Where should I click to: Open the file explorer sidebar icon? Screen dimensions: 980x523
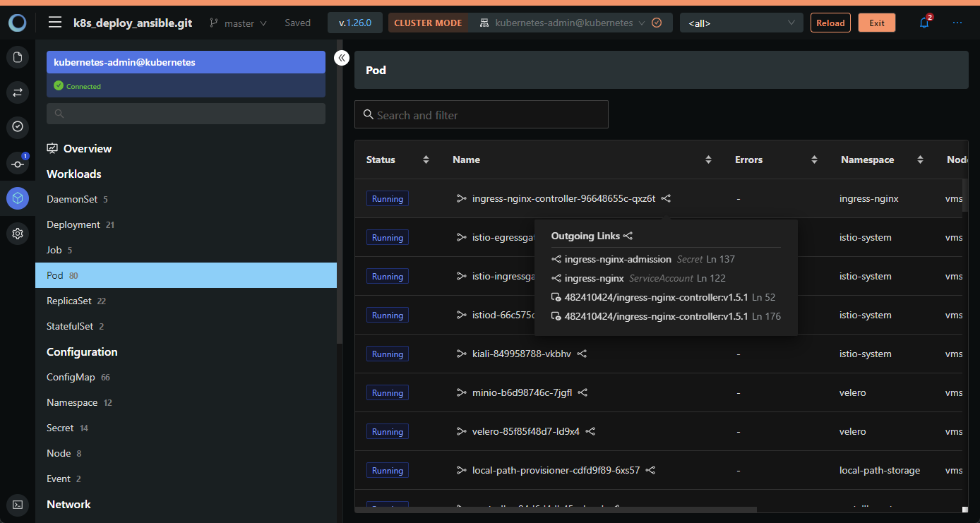coord(18,57)
